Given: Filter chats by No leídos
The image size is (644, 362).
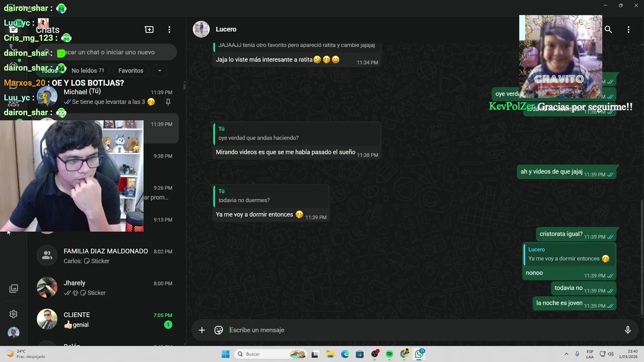Looking at the screenshot, I should tap(88, 71).
